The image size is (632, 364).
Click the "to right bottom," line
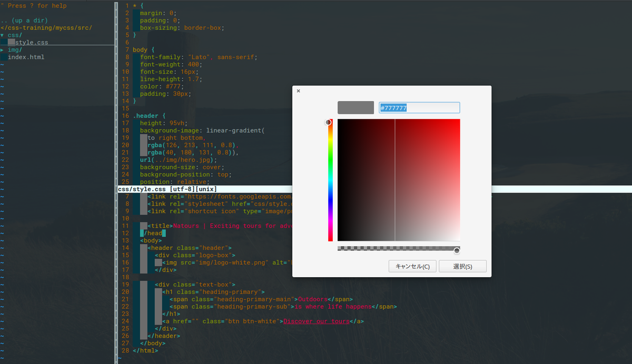pos(177,138)
